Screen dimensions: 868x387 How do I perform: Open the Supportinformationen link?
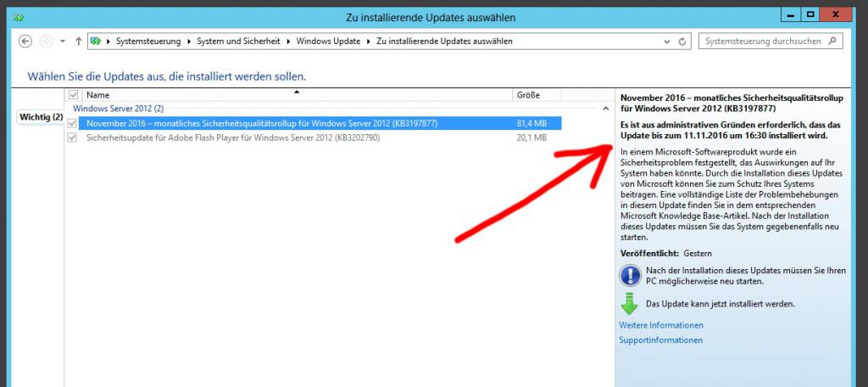660,339
